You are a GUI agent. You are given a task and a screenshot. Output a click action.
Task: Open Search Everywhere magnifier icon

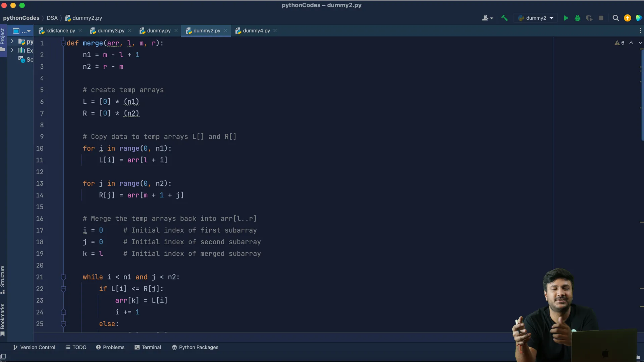tap(615, 18)
